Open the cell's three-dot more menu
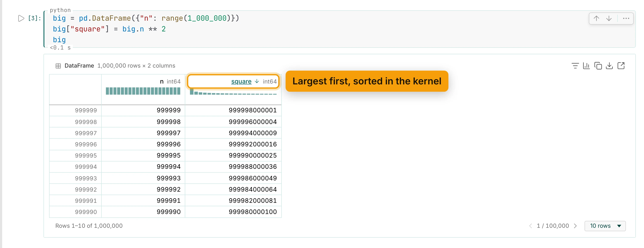Screen dimensions: 644x248 [x=626, y=18]
